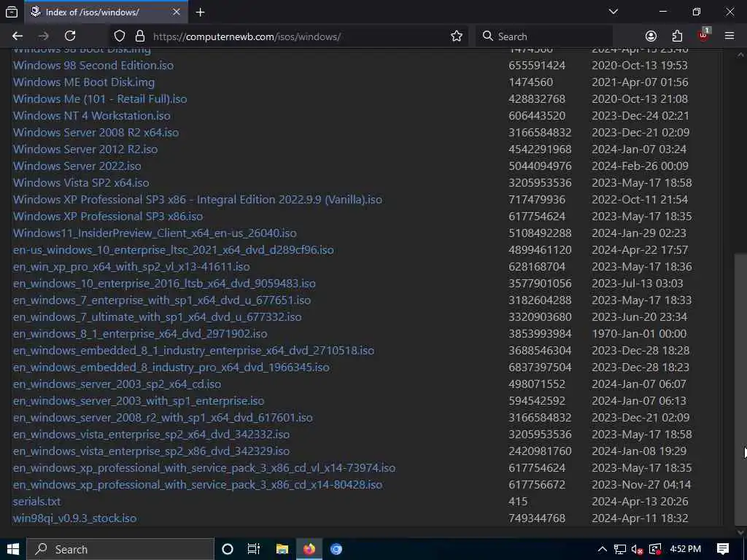Open Cortana circle icon on taskbar
This screenshot has width=747, height=560.
click(x=228, y=549)
